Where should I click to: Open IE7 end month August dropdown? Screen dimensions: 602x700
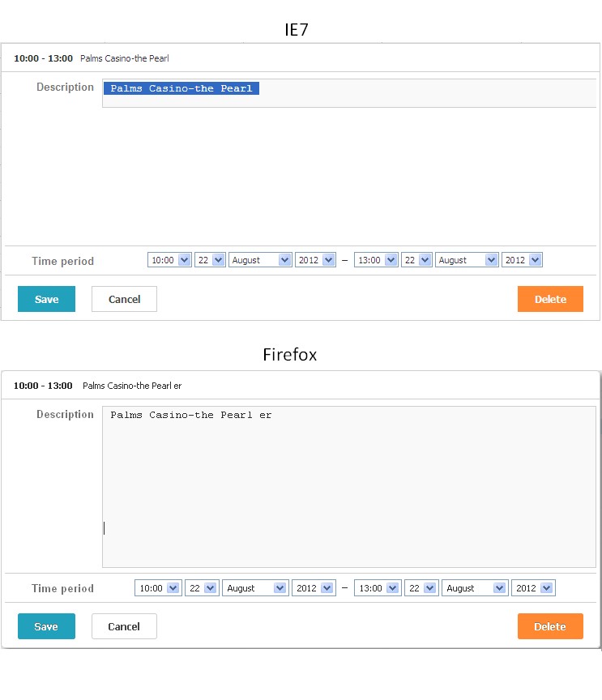point(467,260)
